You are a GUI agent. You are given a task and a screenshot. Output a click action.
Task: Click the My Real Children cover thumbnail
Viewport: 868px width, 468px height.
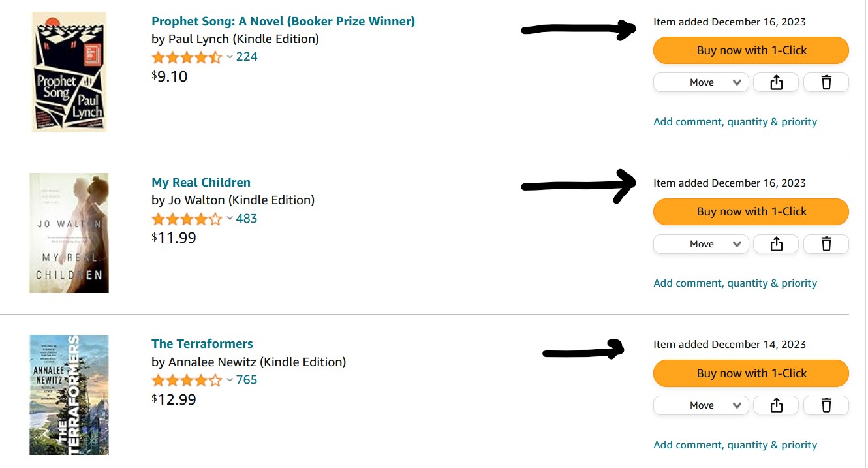point(69,232)
